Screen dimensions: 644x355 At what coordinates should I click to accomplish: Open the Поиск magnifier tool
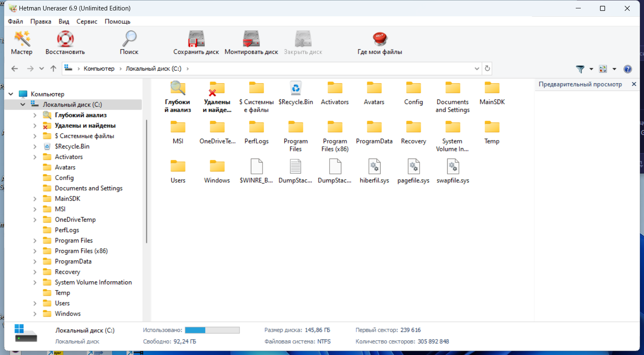(x=129, y=43)
